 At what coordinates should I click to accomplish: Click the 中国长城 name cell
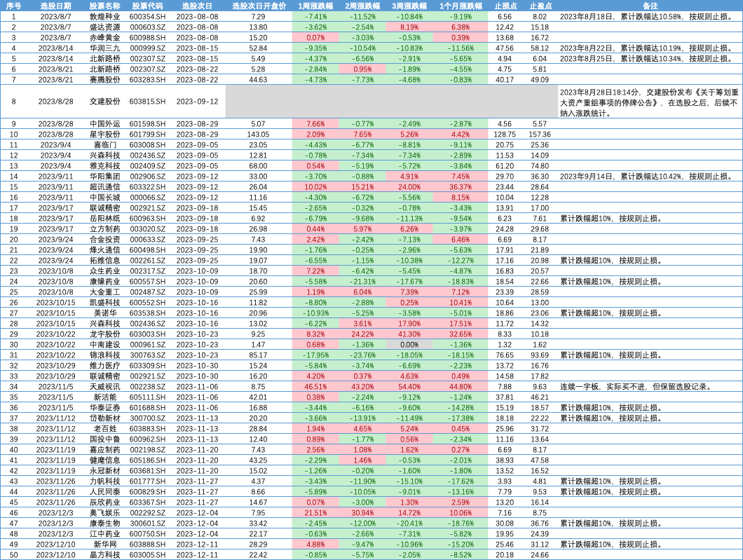click(104, 197)
